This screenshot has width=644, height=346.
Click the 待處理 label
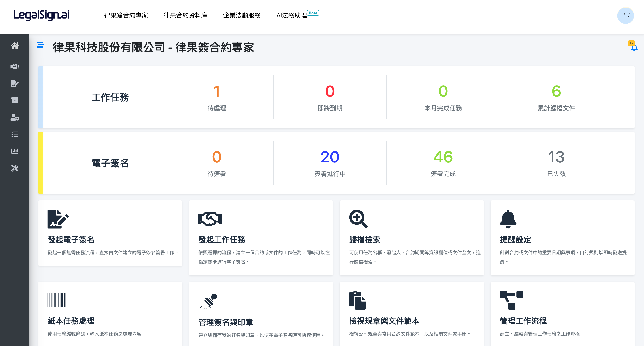(x=216, y=108)
